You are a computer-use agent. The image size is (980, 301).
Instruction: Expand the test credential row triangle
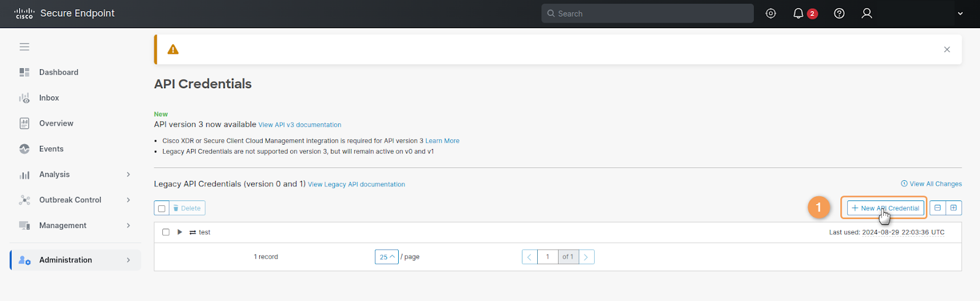coord(179,232)
